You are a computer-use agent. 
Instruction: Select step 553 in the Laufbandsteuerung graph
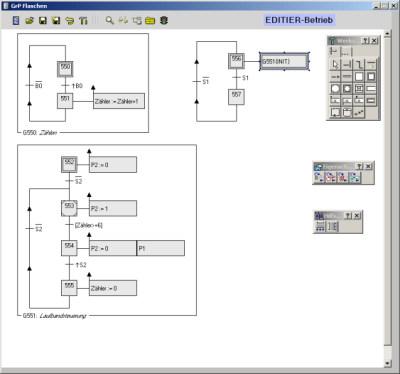click(69, 208)
